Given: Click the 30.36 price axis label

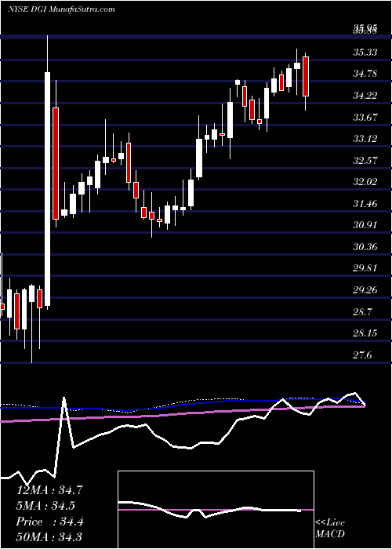Looking at the screenshot, I should click(365, 247).
